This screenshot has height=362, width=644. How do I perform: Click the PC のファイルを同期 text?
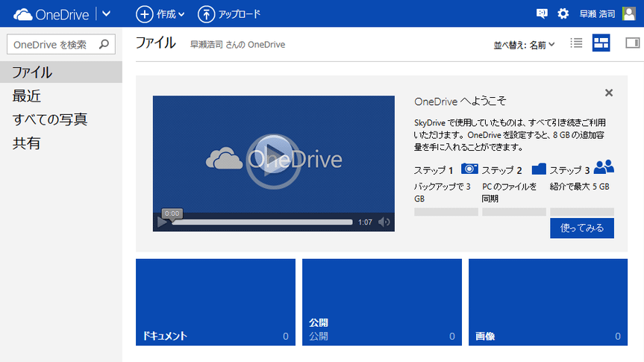click(x=509, y=193)
